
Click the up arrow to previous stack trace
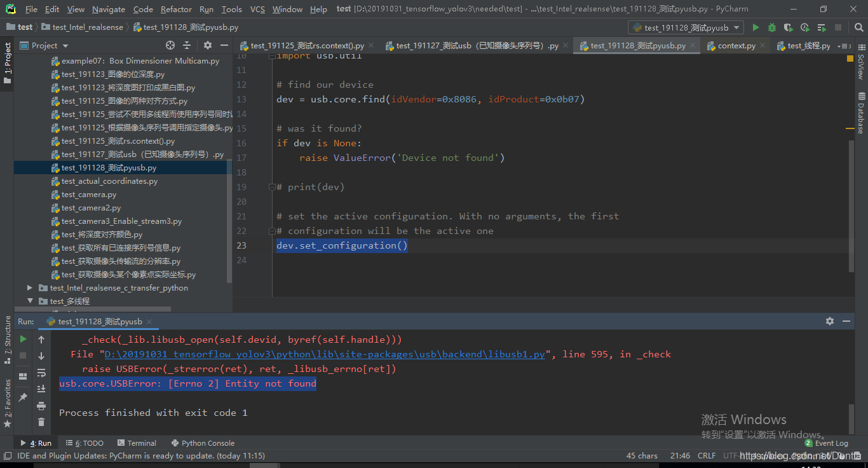coord(41,340)
